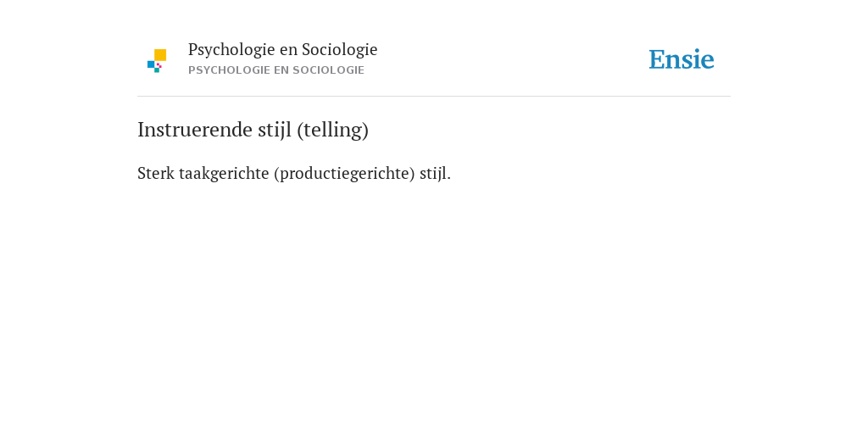Click the Instruerende stijl (telling) heading
This screenshot has width=868, height=434.
tap(253, 130)
